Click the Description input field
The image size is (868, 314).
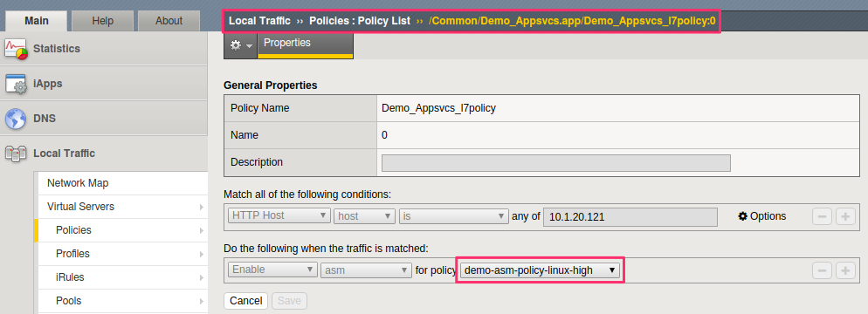555,163
